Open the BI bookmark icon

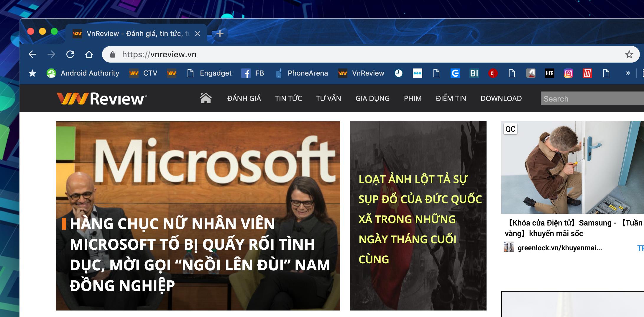tap(474, 73)
